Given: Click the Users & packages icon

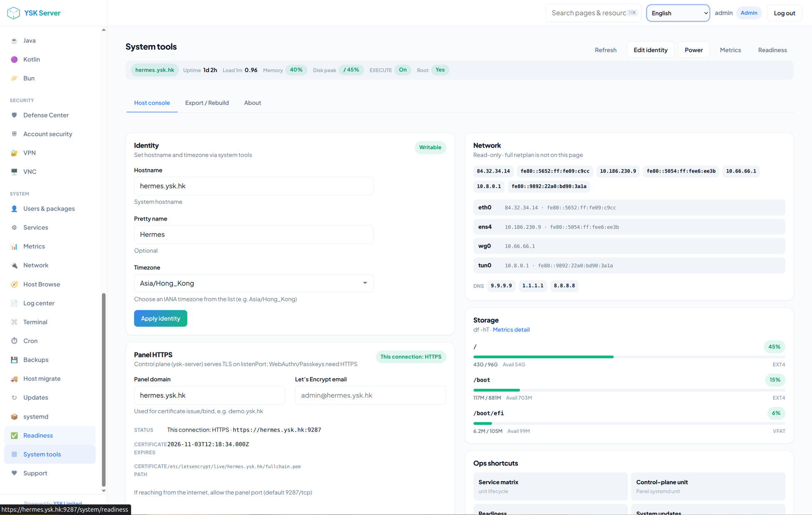Looking at the screenshot, I should coord(14,209).
